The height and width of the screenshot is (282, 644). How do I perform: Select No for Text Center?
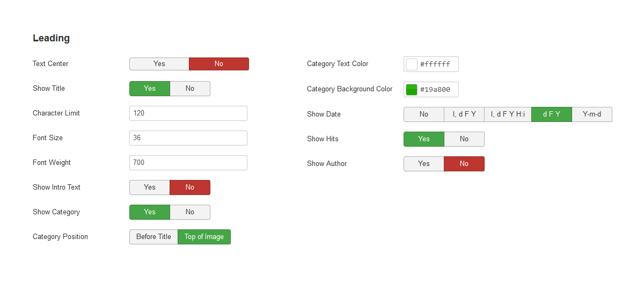(219, 64)
